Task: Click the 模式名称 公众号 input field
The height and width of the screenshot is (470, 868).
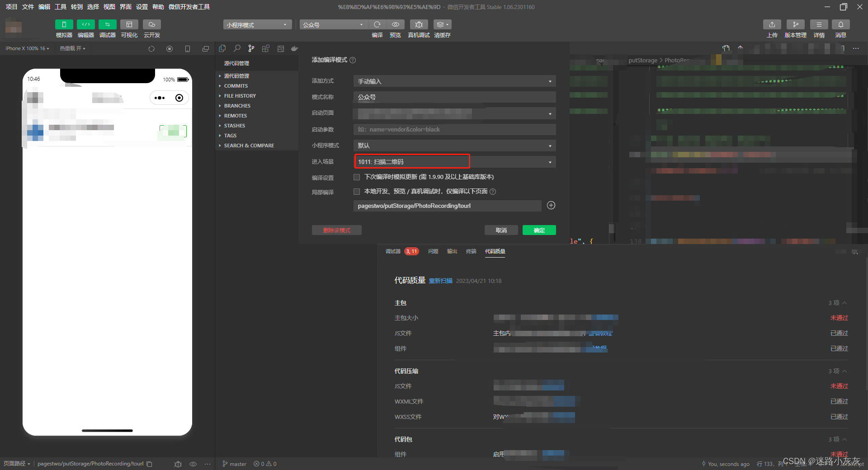Action: (x=454, y=97)
